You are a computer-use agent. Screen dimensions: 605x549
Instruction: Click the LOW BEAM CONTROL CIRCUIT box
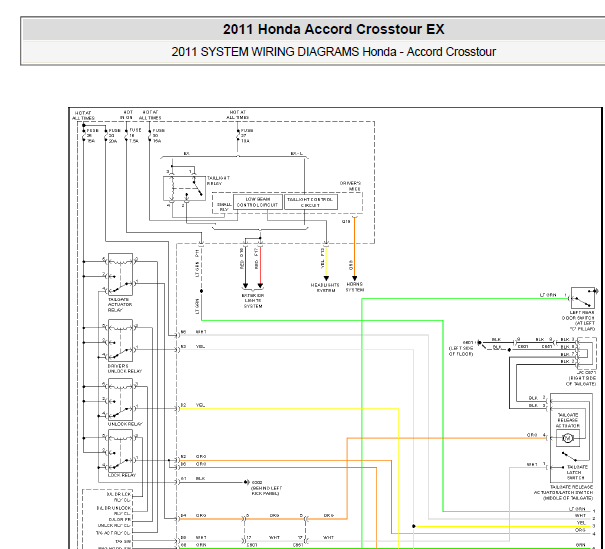257,202
